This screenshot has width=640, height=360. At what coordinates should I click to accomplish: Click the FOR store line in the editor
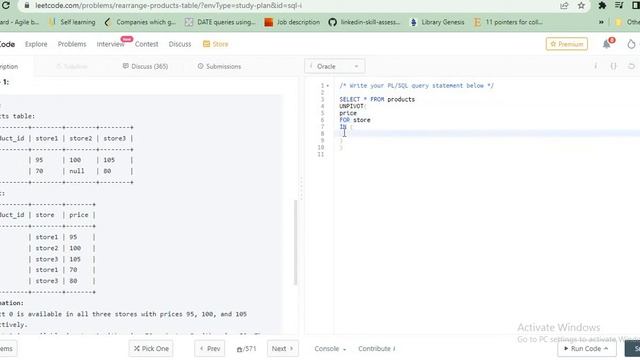point(355,120)
